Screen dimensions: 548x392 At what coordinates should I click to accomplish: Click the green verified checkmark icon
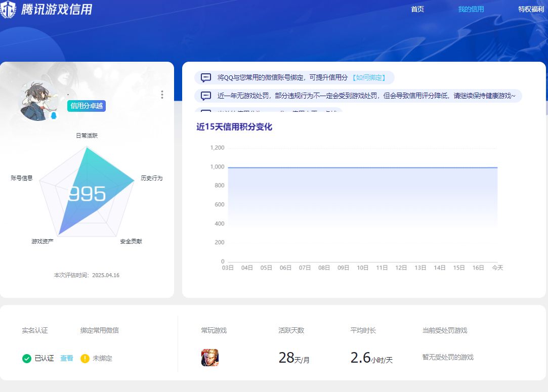26,359
